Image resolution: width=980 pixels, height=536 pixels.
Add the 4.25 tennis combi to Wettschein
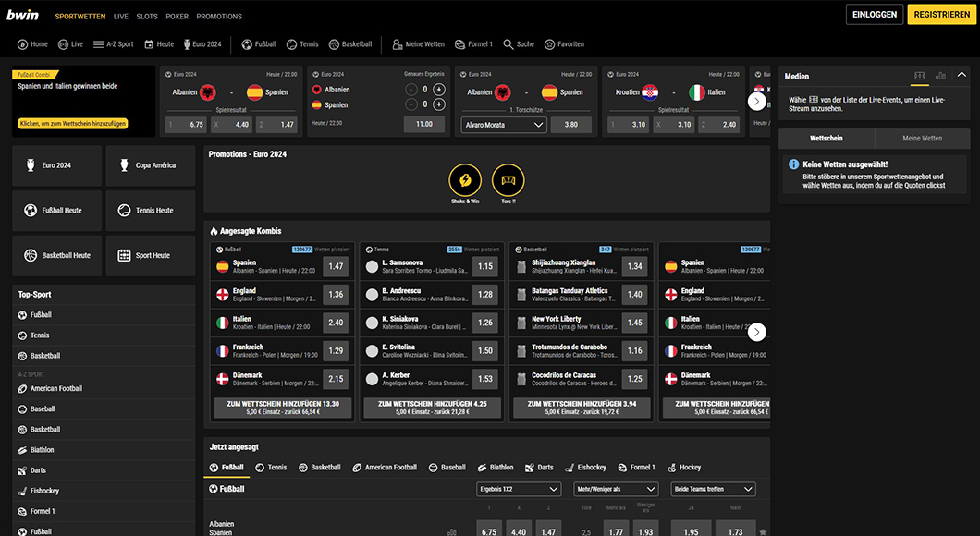tap(433, 408)
